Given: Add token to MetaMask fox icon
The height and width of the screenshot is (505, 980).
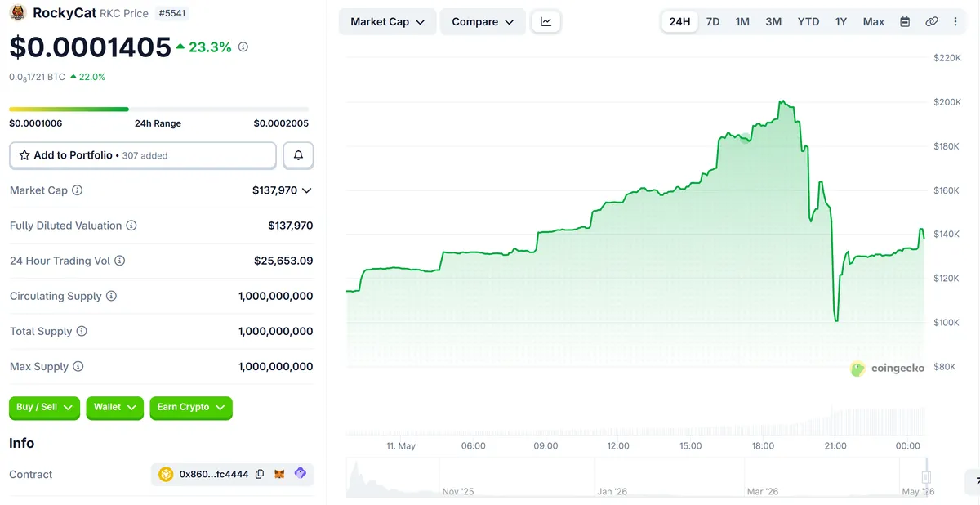Looking at the screenshot, I should (x=279, y=474).
